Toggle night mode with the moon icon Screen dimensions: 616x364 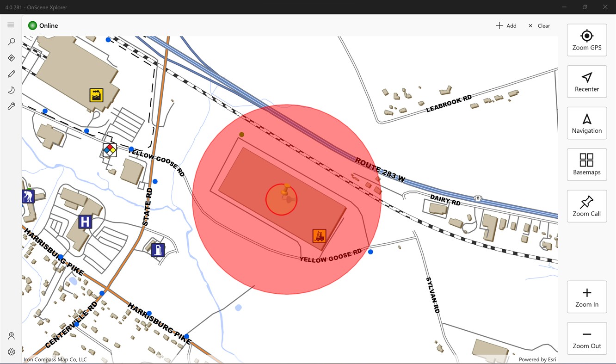(x=11, y=90)
